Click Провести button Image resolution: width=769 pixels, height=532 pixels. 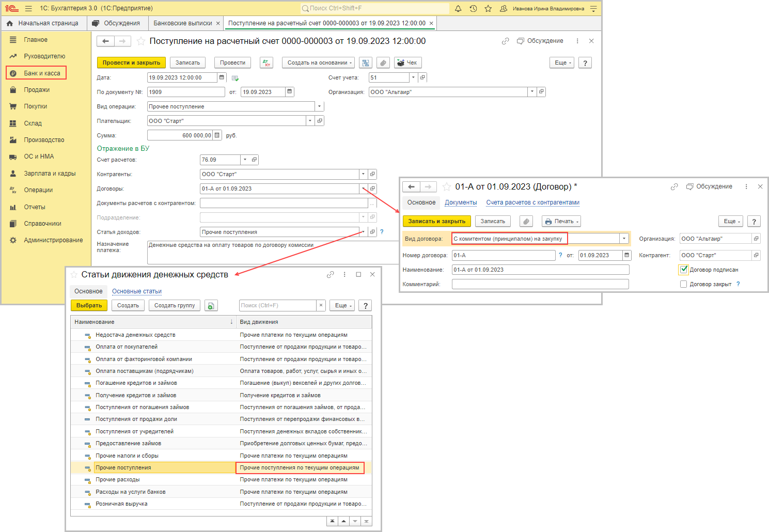pos(232,62)
